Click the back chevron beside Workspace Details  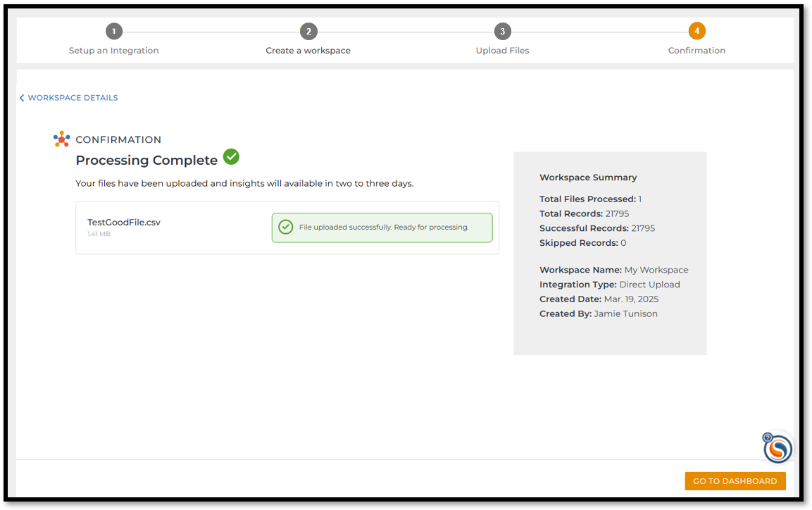(x=22, y=98)
